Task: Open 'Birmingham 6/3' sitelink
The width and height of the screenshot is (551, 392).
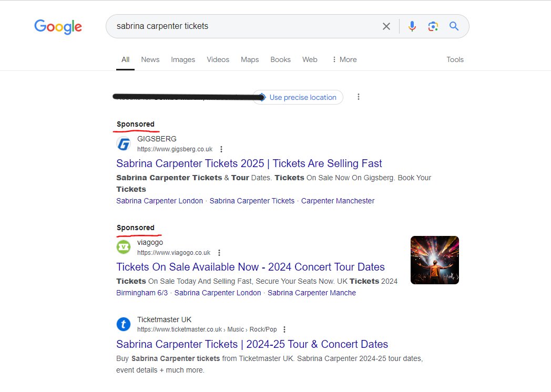Action: [142, 293]
